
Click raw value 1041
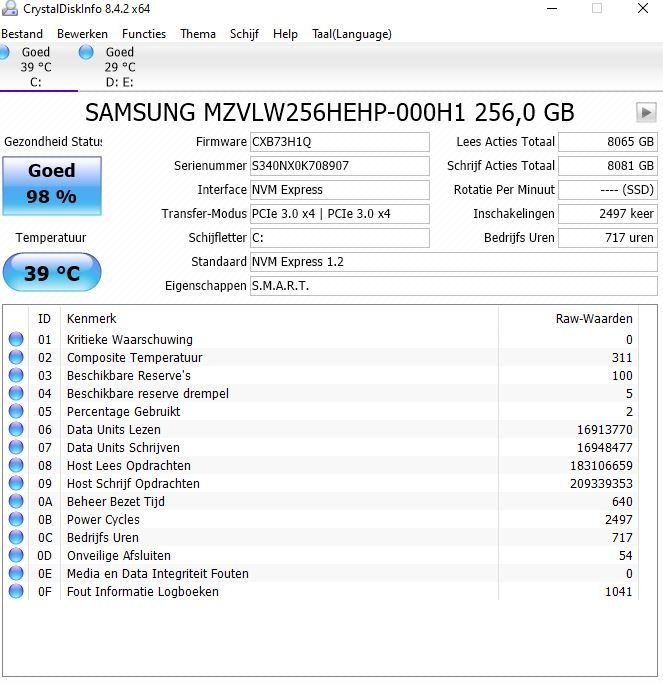[619, 592]
